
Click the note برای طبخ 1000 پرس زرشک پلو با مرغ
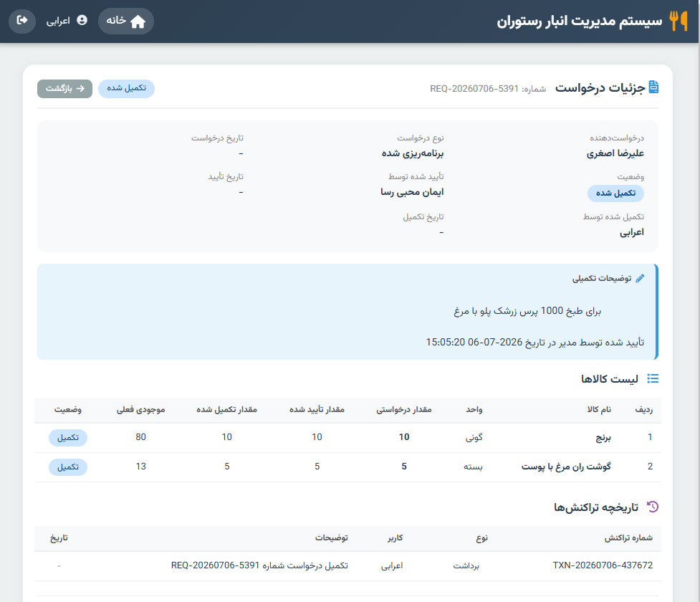click(527, 311)
